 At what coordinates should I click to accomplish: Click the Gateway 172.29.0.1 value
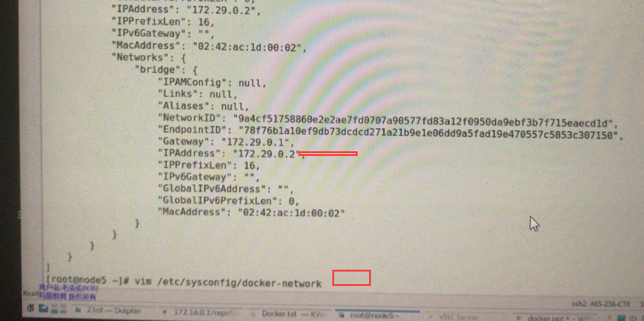click(255, 142)
